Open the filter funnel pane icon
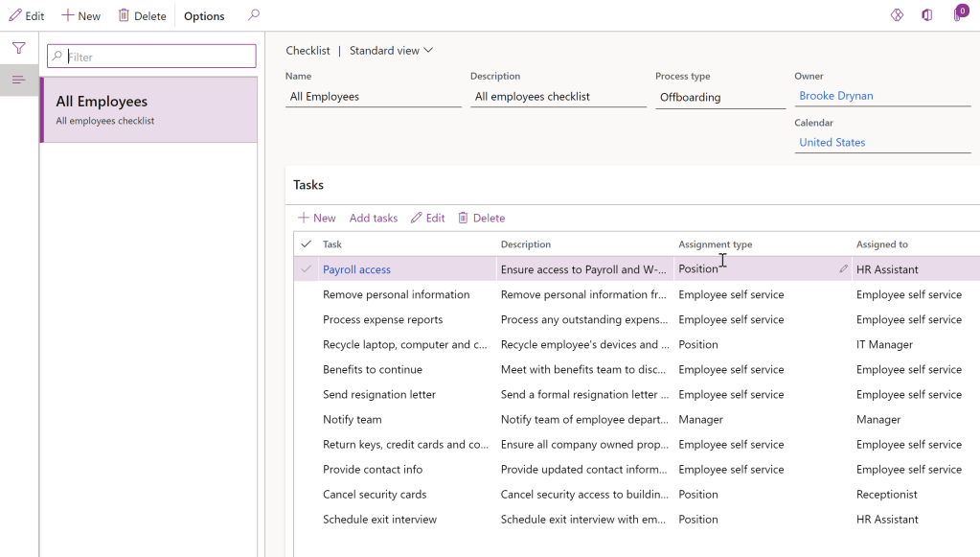The image size is (980, 557). point(18,48)
